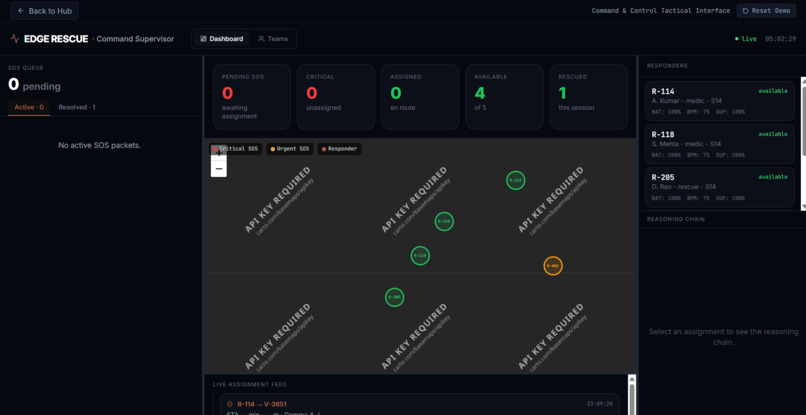This screenshot has width=806, height=415.
Task: Click the responders list scrollbar
Action: (x=803, y=121)
